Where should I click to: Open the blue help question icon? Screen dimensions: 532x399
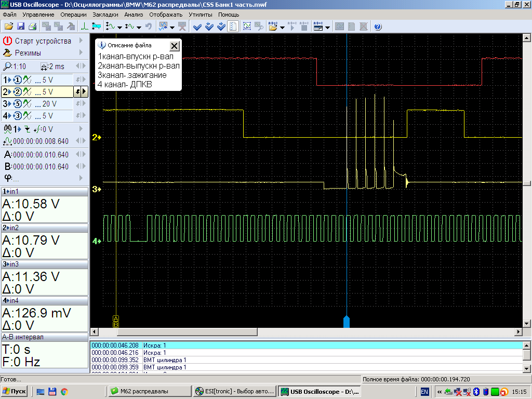click(x=378, y=26)
